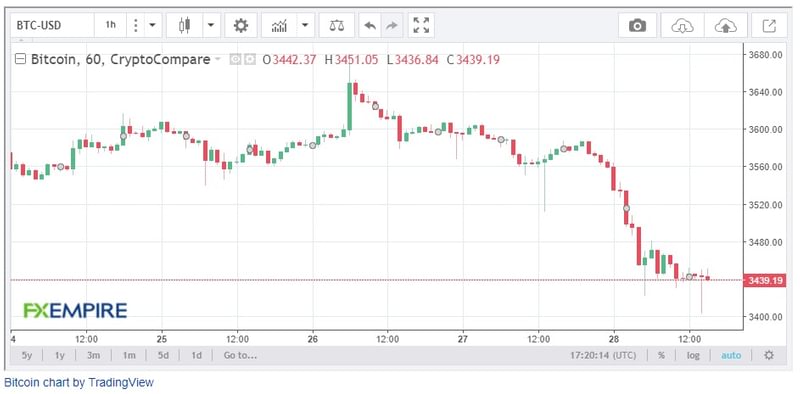Collapse the Bitcoin legend with the minus box

[x=21, y=60]
